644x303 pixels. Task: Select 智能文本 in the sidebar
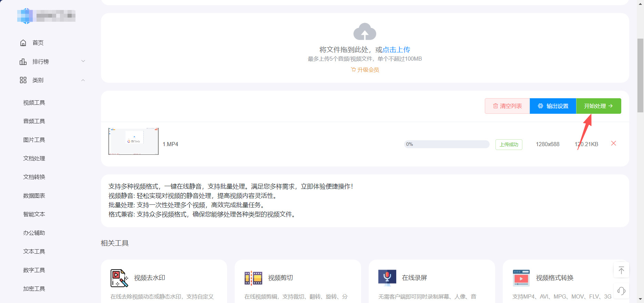tap(34, 214)
